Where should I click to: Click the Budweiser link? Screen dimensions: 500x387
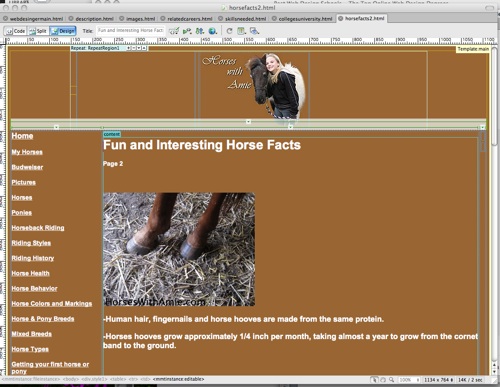[x=27, y=167]
